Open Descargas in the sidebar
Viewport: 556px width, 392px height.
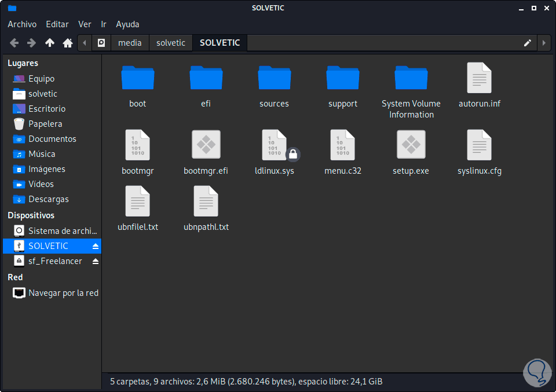coord(52,199)
